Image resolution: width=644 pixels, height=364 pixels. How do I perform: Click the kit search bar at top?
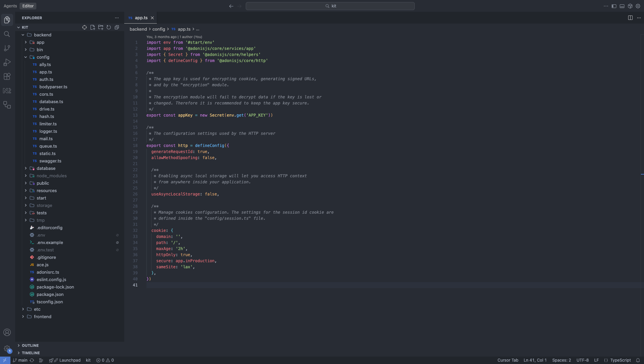pos(330,6)
